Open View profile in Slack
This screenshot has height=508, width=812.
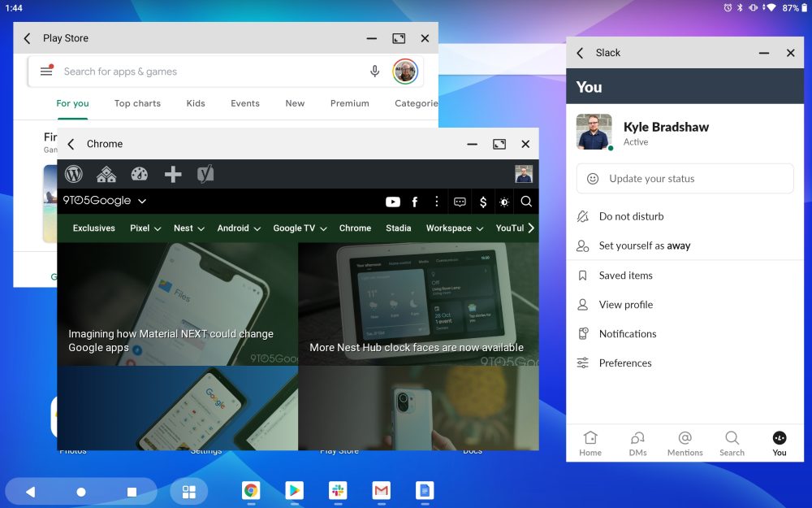click(x=625, y=305)
